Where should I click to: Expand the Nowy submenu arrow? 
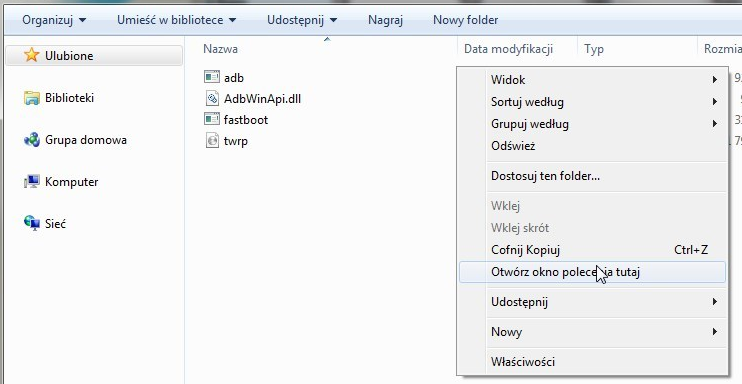[x=715, y=332]
